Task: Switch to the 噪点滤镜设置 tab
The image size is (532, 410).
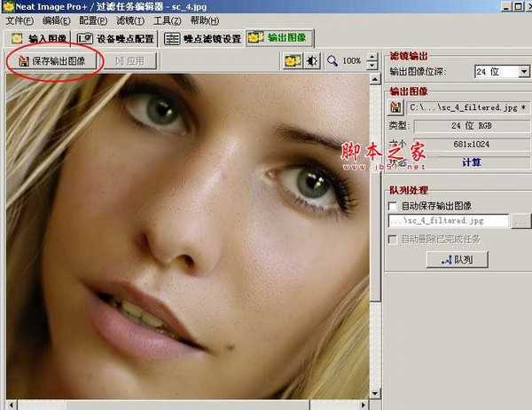Action: (x=202, y=39)
